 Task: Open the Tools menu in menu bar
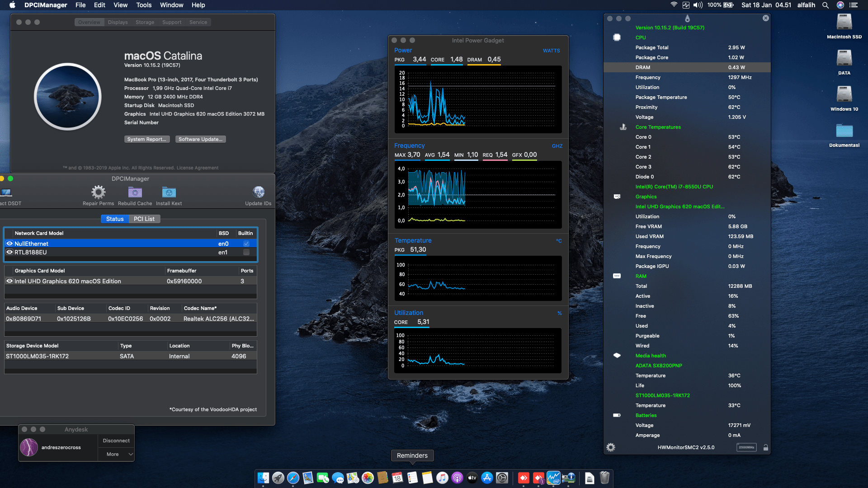point(144,5)
